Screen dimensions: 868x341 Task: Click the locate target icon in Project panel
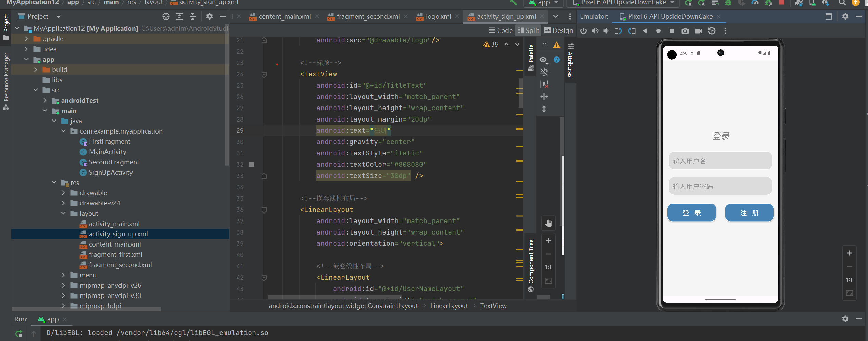coord(166,16)
